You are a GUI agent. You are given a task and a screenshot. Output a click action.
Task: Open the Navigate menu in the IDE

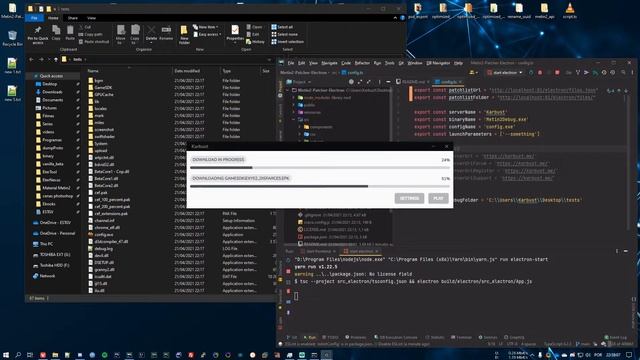(x=329, y=63)
